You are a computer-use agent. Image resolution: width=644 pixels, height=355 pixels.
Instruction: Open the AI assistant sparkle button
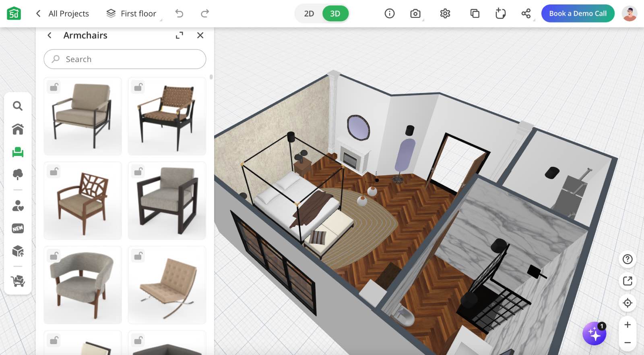pyautogui.click(x=594, y=334)
